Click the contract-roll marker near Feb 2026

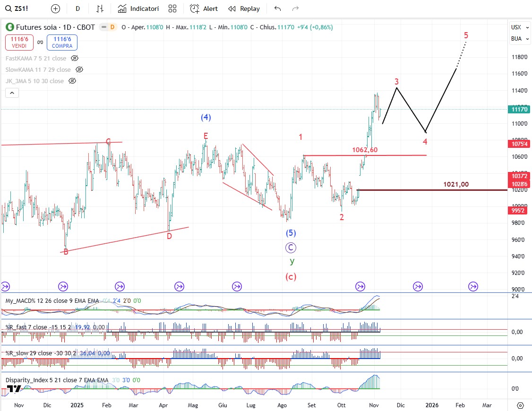click(473, 287)
